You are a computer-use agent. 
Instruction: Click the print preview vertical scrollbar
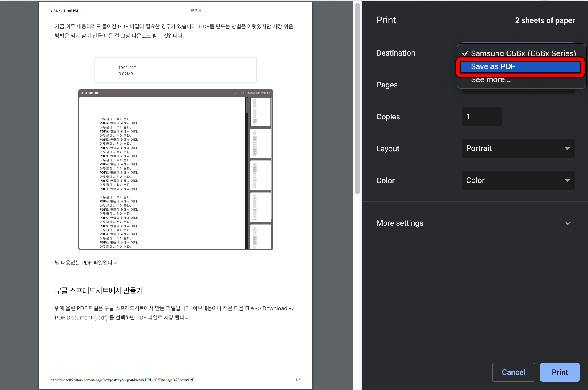[x=357, y=97]
